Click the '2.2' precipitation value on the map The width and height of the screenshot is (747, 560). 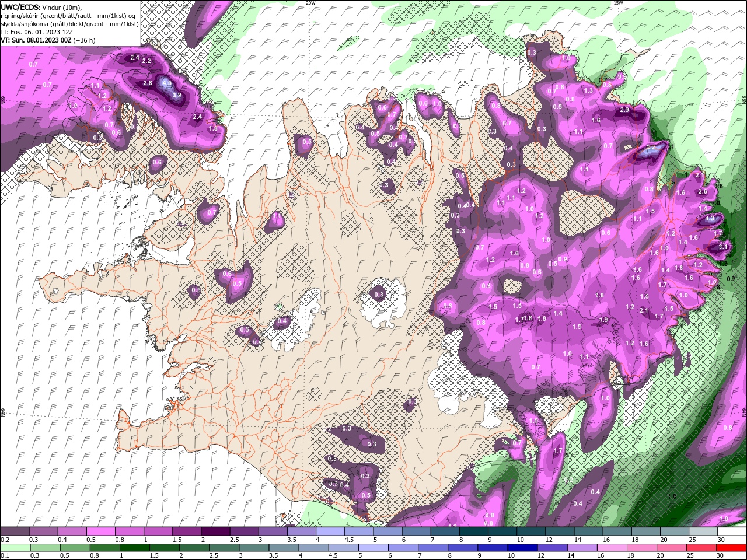[146, 61]
